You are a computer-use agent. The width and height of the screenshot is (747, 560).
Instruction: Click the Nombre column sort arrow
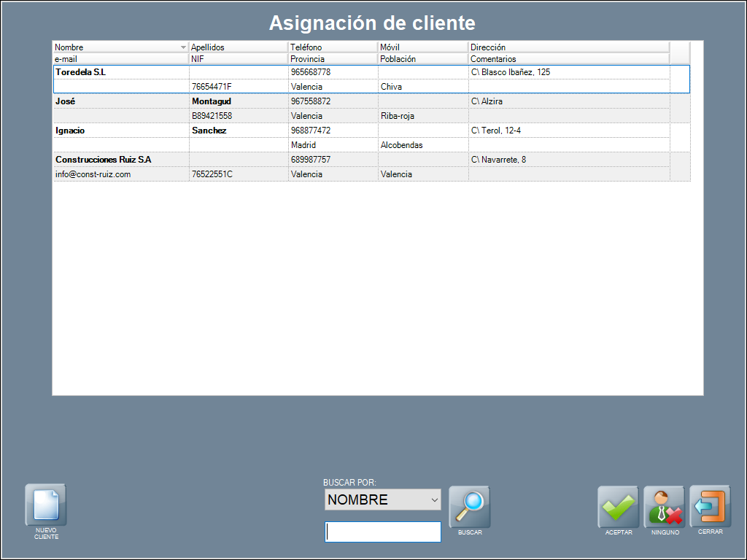pos(183,47)
